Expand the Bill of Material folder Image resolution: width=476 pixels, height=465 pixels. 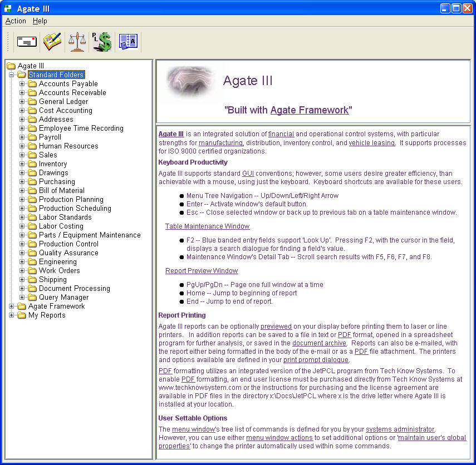click(22, 190)
